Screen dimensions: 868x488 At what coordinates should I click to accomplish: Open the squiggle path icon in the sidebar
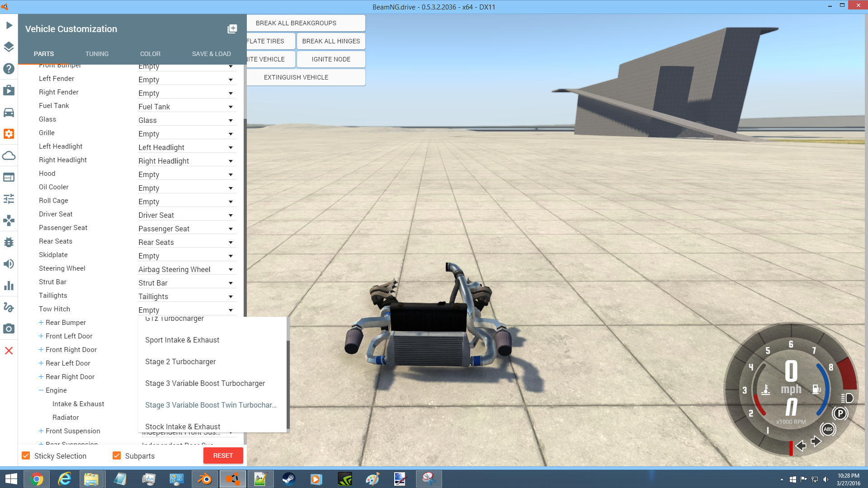(x=9, y=307)
